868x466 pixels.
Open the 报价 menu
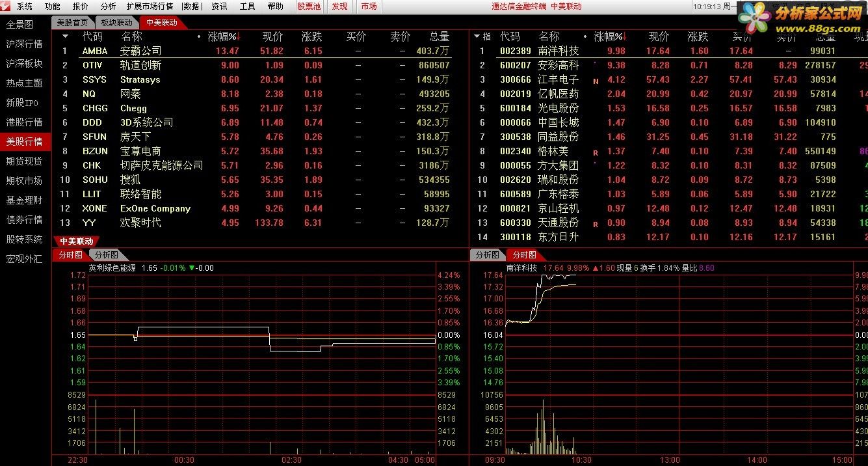(x=81, y=7)
